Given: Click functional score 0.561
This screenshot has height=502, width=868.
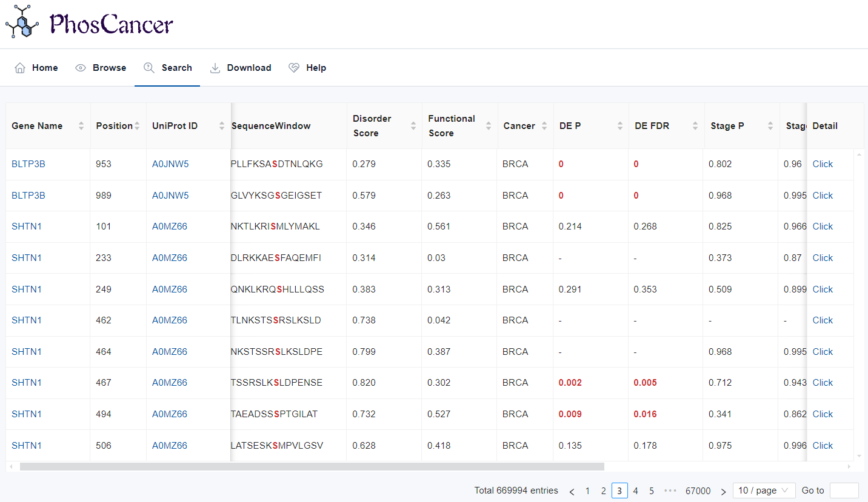Looking at the screenshot, I should [439, 226].
